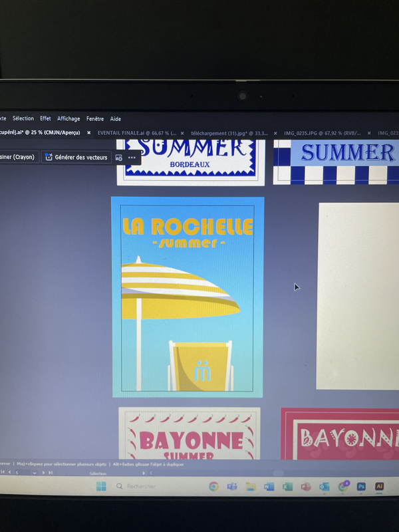
Task: Go to next artboard using the navigation arrow
Action: pos(44,473)
